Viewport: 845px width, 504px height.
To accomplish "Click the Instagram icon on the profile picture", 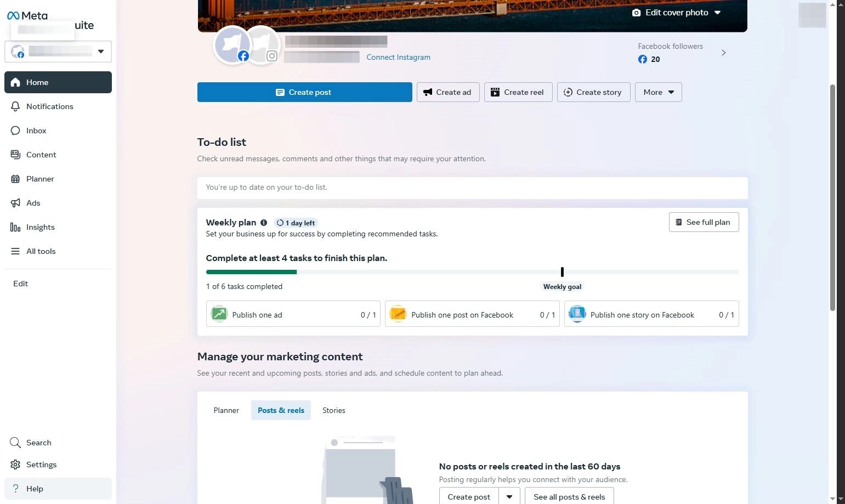I will point(272,56).
